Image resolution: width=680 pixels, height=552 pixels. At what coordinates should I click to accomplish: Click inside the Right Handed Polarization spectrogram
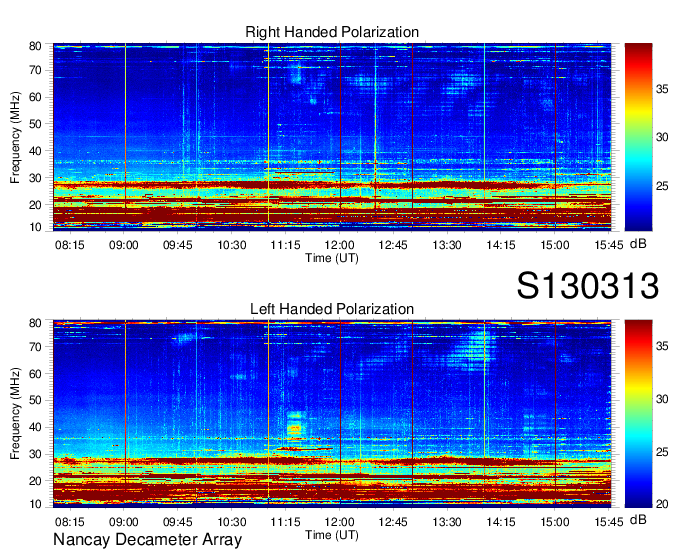pos(332,137)
